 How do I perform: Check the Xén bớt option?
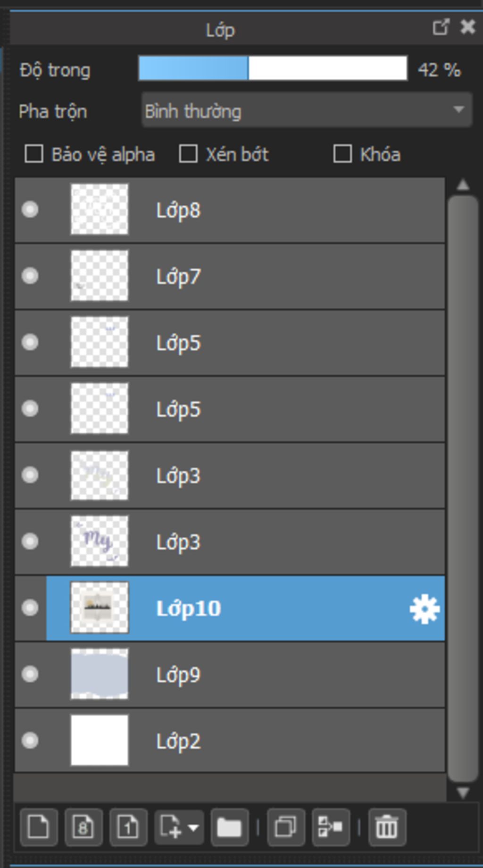188,154
